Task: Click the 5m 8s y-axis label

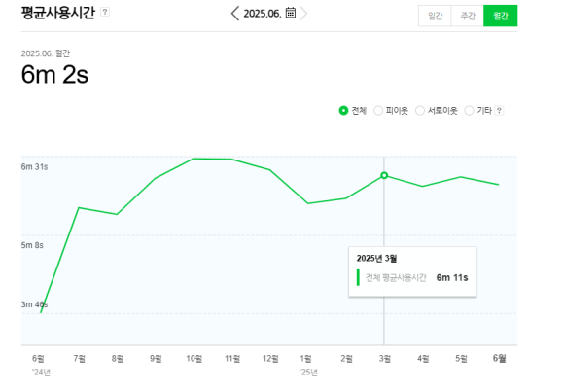Action: [32, 245]
